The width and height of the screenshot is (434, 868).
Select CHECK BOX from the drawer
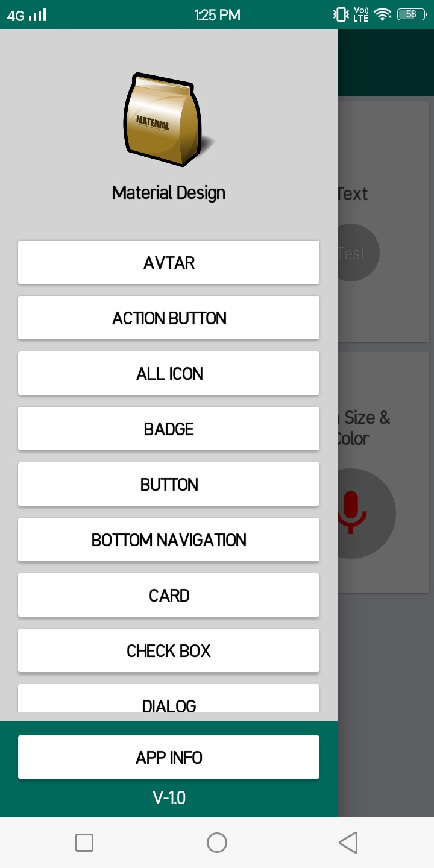(x=169, y=650)
